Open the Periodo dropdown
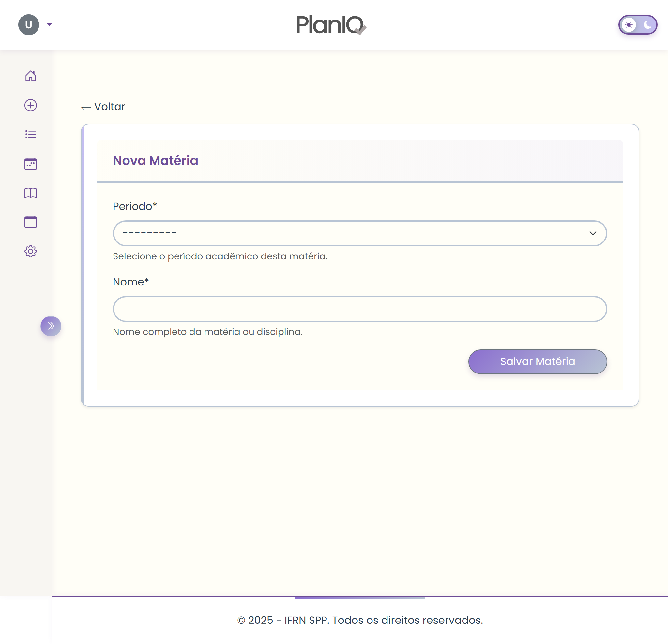668x644 pixels. pyautogui.click(x=359, y=233)
